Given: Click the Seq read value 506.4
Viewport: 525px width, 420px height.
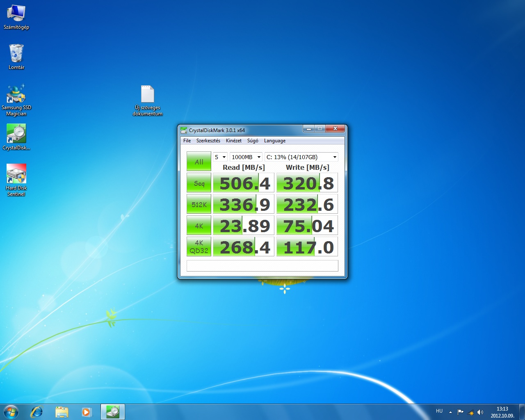Looking at the screenshot, I should pos(244,183).
